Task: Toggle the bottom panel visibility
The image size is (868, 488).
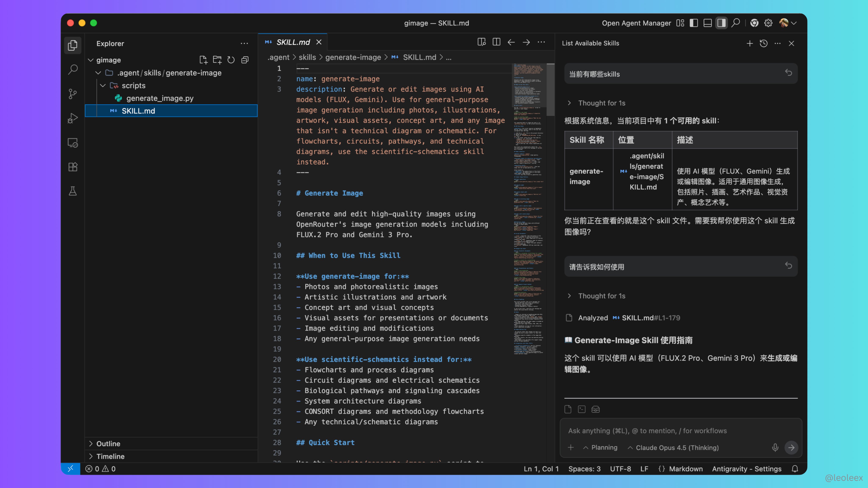Action: pyautogui.click(x=708, y=23)
